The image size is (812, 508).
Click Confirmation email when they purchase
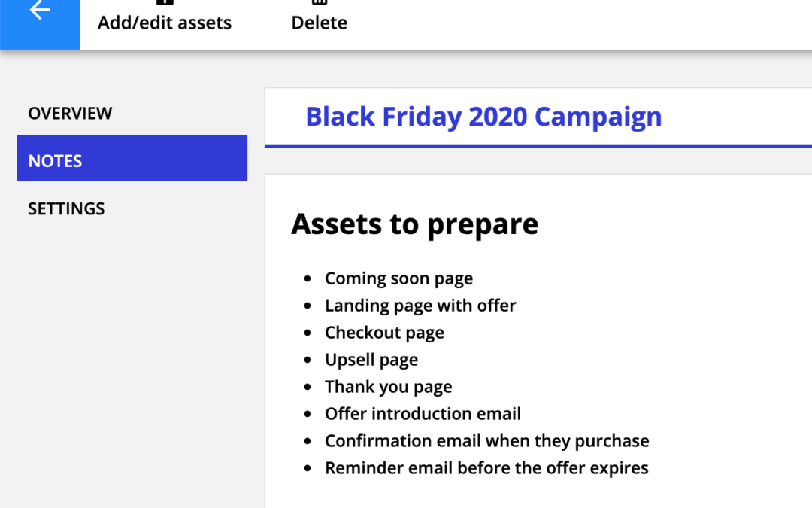(x=486, y=441)
